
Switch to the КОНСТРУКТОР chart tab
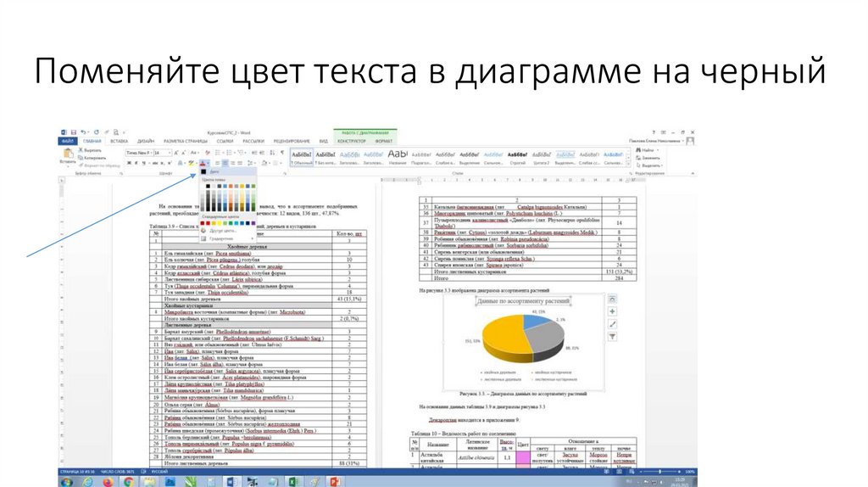[x=352, y=142]
